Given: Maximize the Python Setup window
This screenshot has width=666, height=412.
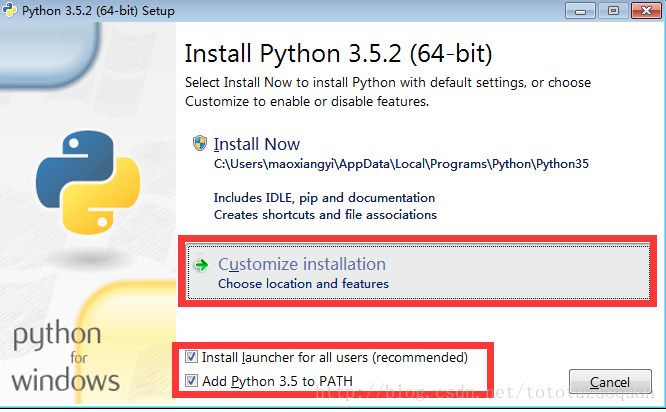Looking at the screenshot, I should point(613,10).
